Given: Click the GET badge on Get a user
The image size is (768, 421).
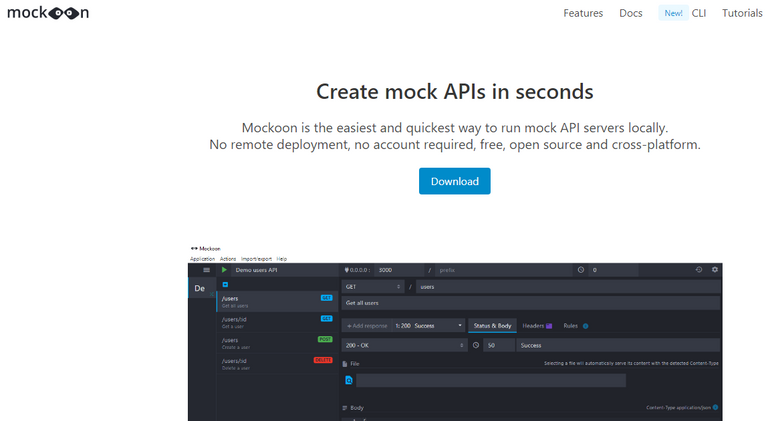Looking at the screenshot, I should (x=326, y=319).
